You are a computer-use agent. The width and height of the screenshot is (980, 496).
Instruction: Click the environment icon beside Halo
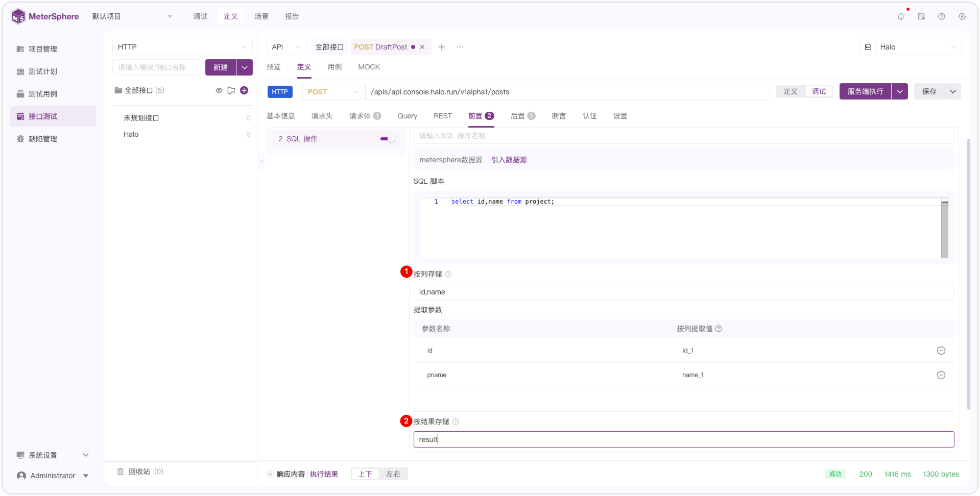[868, 47]
